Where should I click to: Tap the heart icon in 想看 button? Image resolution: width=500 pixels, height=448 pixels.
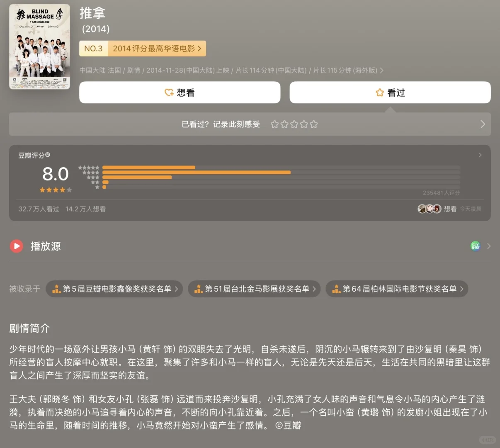point(169,93)
